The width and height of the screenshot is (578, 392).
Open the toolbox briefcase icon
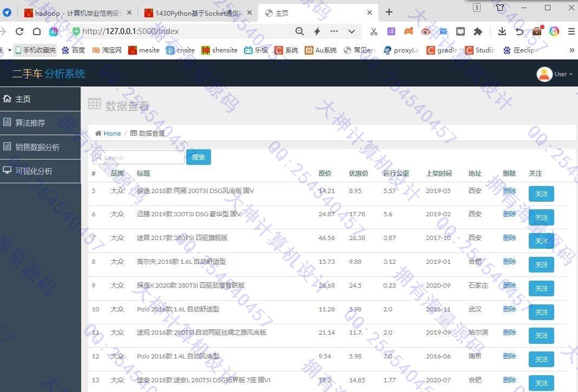537,31
